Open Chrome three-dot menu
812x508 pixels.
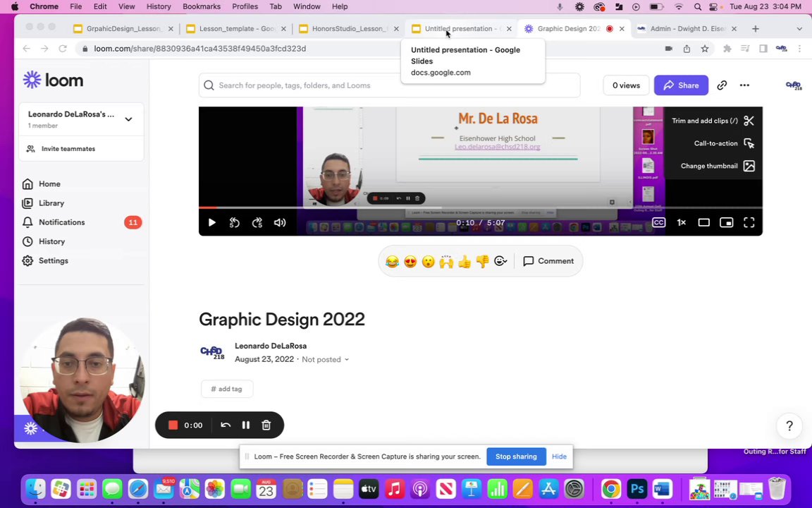[x=799, y=49]
